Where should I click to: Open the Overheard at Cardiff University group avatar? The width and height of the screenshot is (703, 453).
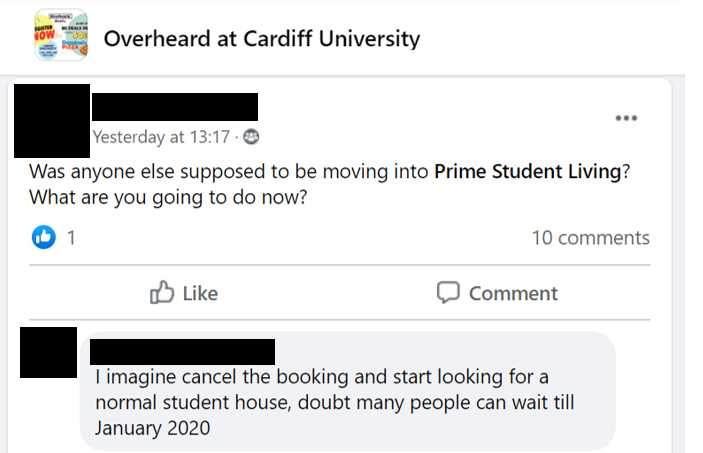(61, 35)
